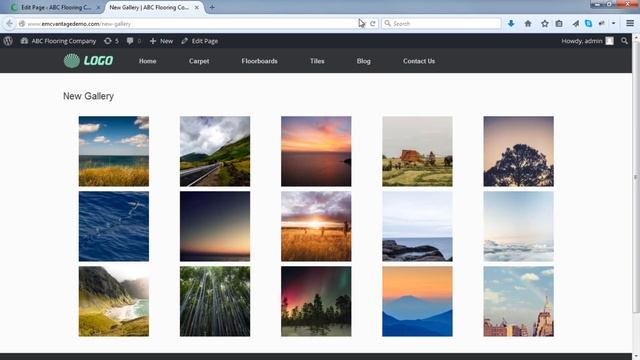
Task: Open Carpet navigation item
Action: pos(199,61)
